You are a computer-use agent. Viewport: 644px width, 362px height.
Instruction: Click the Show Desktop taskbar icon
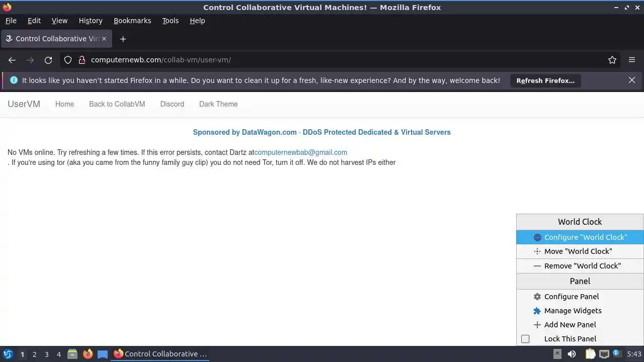point(103,354)
